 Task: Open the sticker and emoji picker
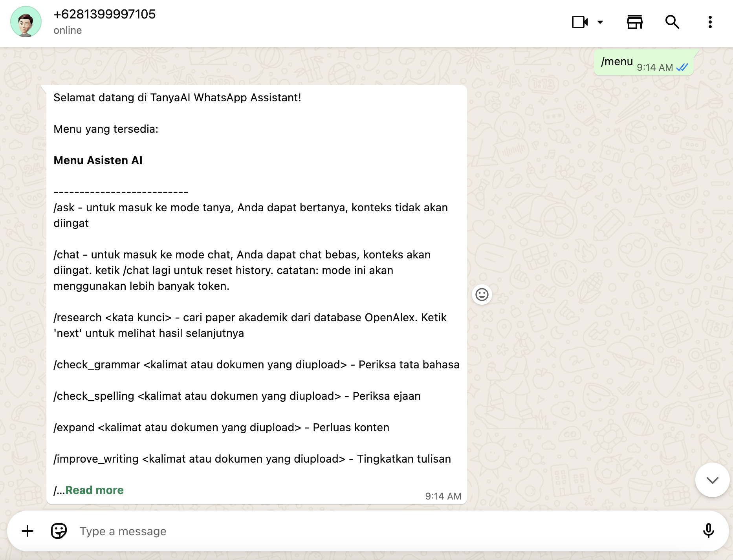(x=59, y=531)
